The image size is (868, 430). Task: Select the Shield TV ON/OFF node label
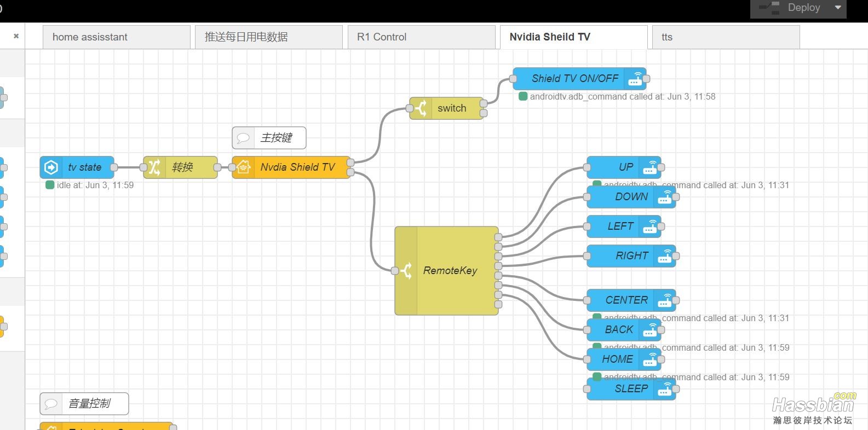click(x=575, y=79)
